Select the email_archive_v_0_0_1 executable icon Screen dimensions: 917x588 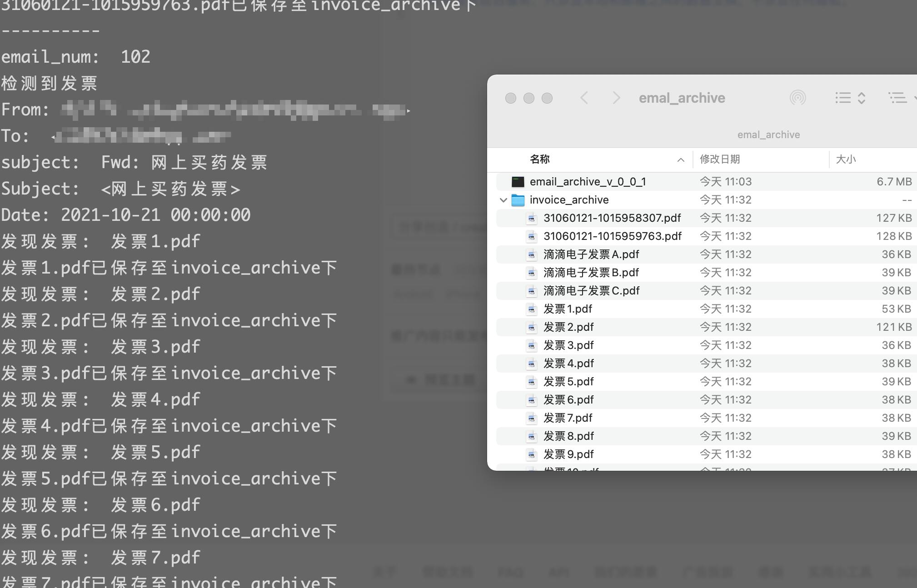518,182
